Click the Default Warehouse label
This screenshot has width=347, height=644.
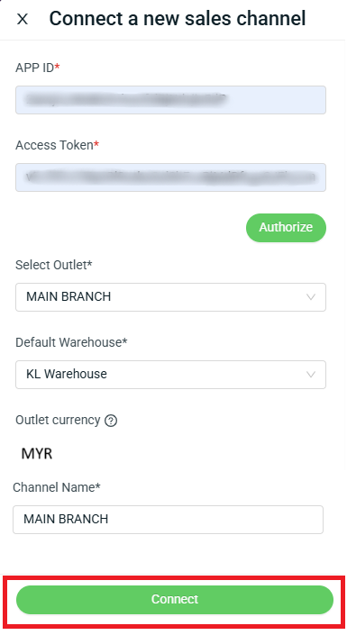[71, 342]
